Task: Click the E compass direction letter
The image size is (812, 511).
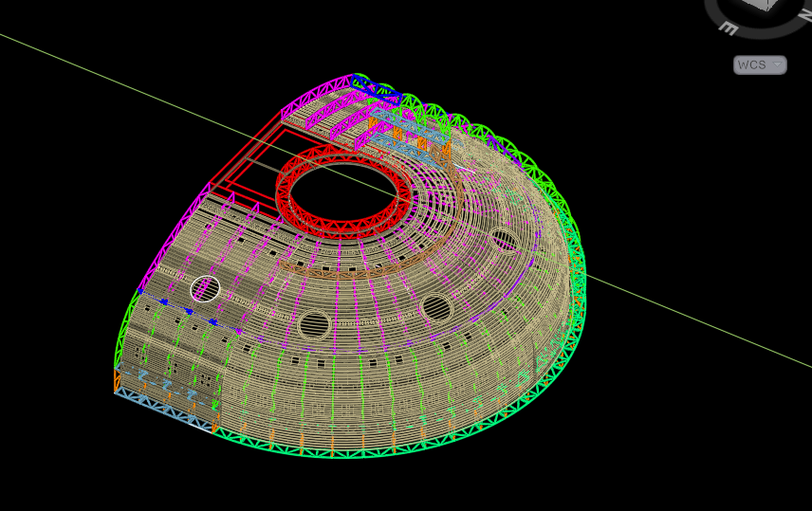Action: (x=729, y=27)
